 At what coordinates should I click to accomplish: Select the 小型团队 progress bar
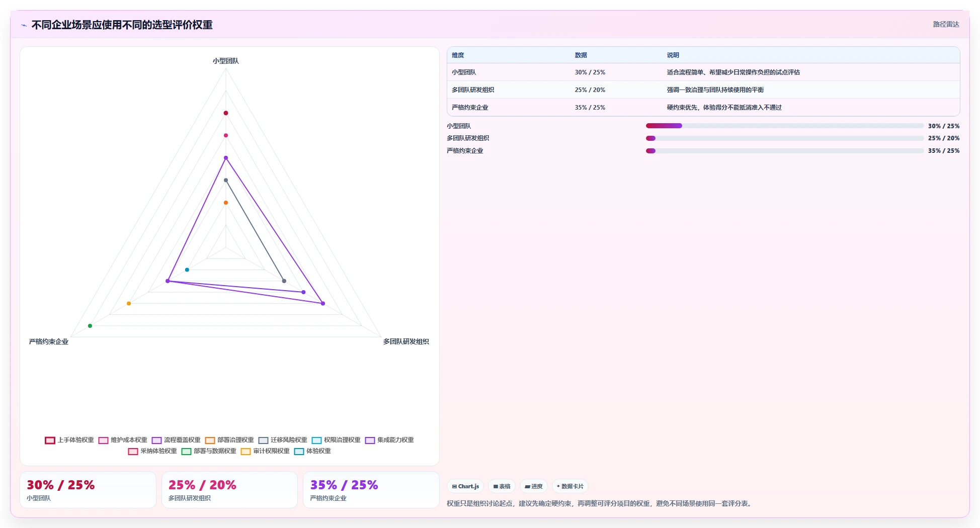(785, 126)
